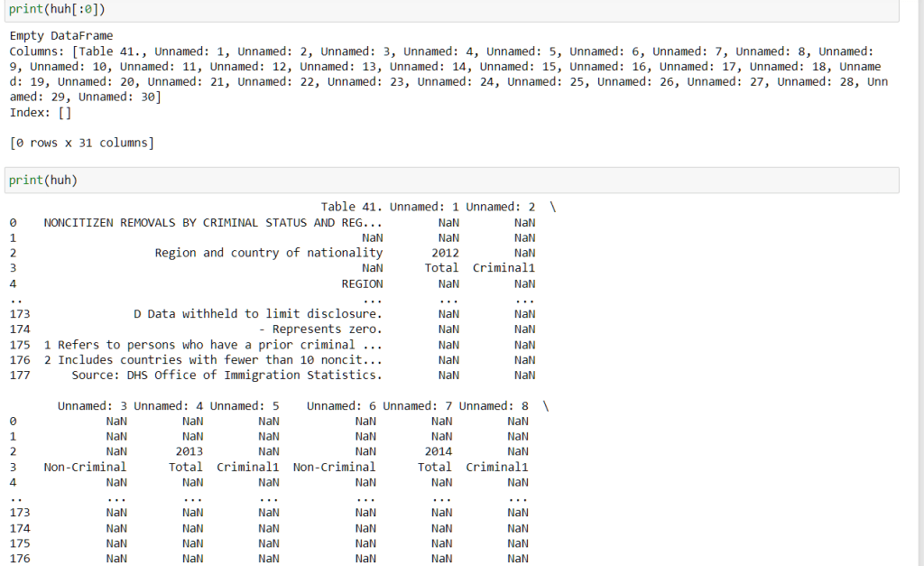Click the 2012 year value
The image size is (924, 566).
445,254
